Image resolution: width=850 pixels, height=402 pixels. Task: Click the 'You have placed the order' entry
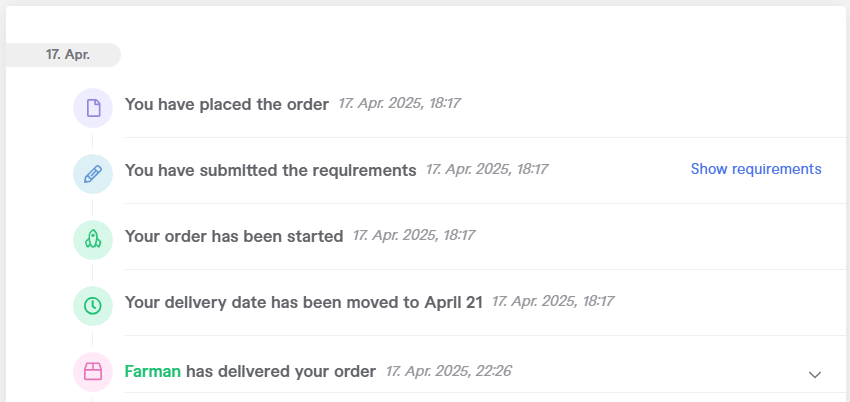click(x=227, y=105)
